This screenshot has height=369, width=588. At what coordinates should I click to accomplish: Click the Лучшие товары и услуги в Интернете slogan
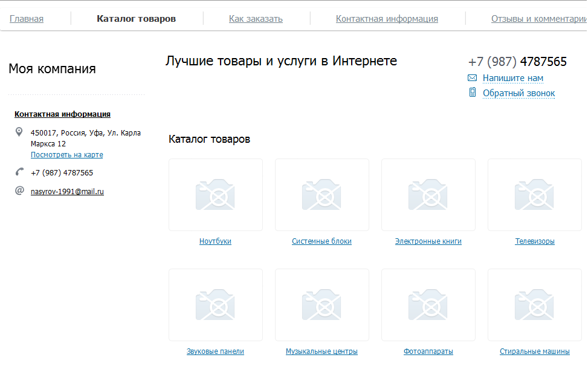[x=281, y=61]
